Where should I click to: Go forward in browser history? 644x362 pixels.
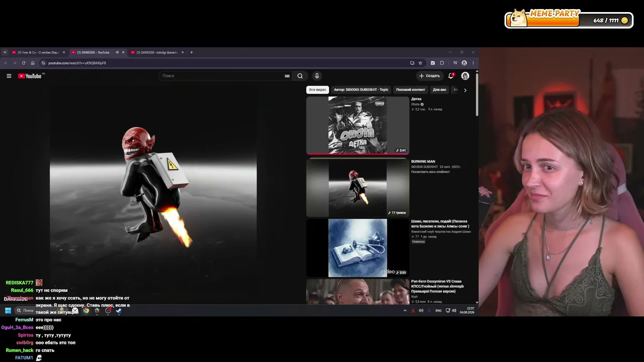pyautogui.click(x=14, y=63)
